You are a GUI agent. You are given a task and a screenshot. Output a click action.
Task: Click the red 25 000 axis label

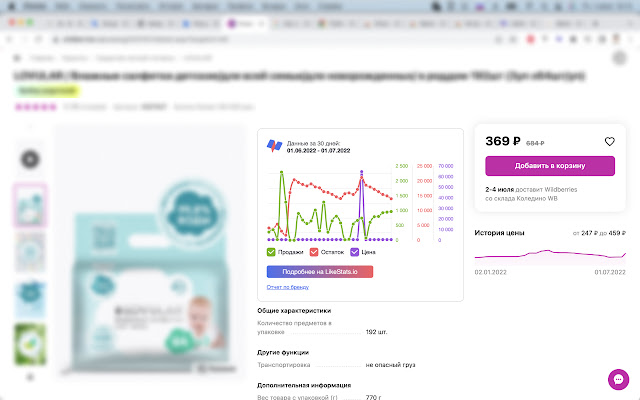click(x=424, y=166)
